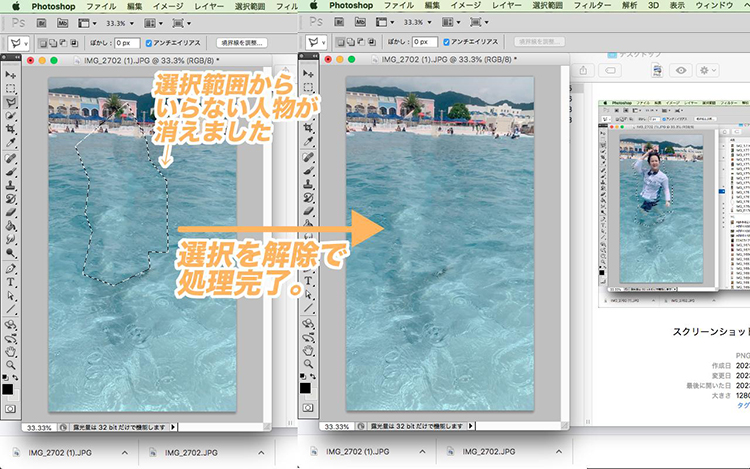The height and width of the screenshot is (469, 750).
Task: Select the Dodge tool in left toolbox
Action: 11,253
